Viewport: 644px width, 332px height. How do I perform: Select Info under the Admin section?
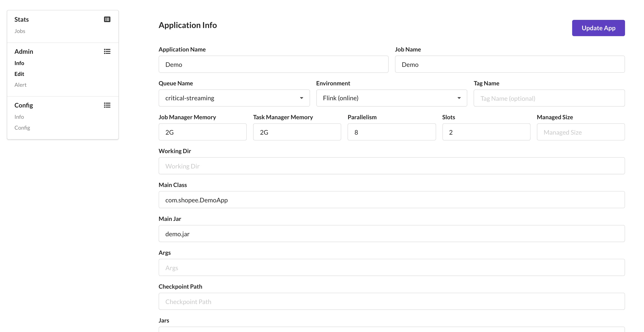point(19,63)
